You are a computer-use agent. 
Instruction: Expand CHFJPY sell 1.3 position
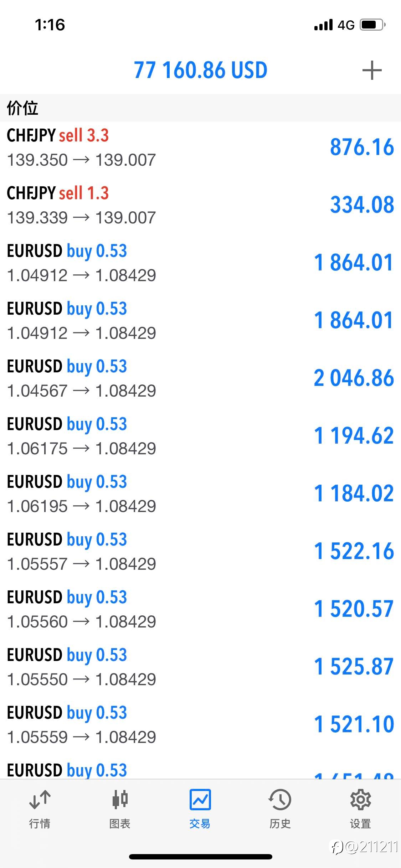click(x=200, y=205)
